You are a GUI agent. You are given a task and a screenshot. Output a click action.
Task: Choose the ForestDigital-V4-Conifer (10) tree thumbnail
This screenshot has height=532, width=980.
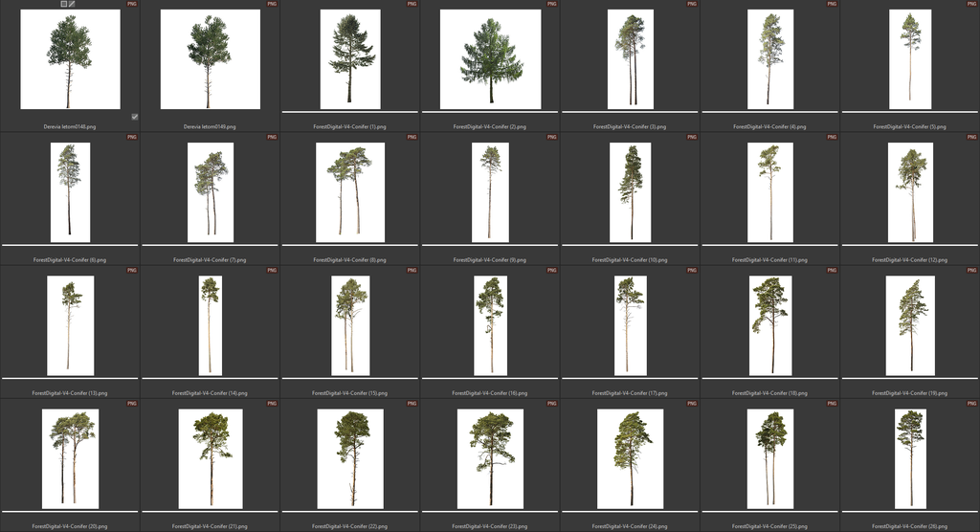[x=630, y=192]
